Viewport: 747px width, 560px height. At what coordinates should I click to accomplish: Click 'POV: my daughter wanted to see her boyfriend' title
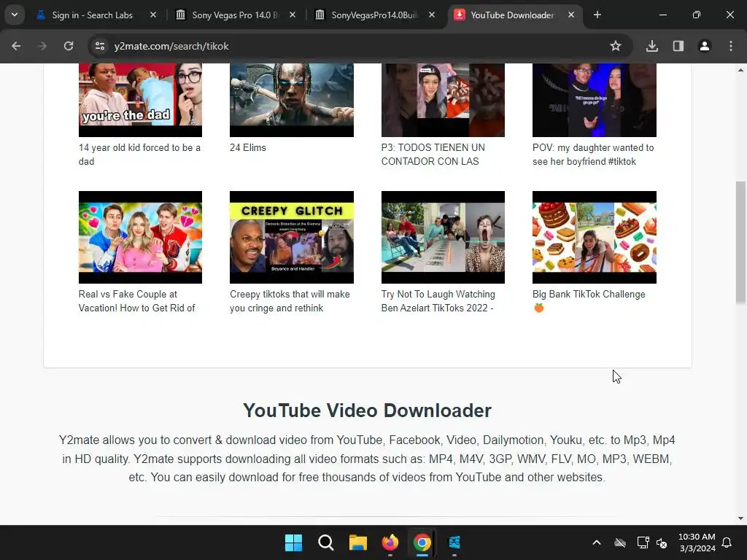(x=593, y=155)
